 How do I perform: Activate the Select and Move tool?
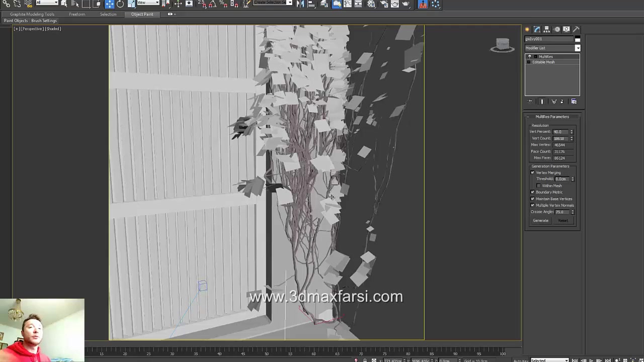point(110,4)
